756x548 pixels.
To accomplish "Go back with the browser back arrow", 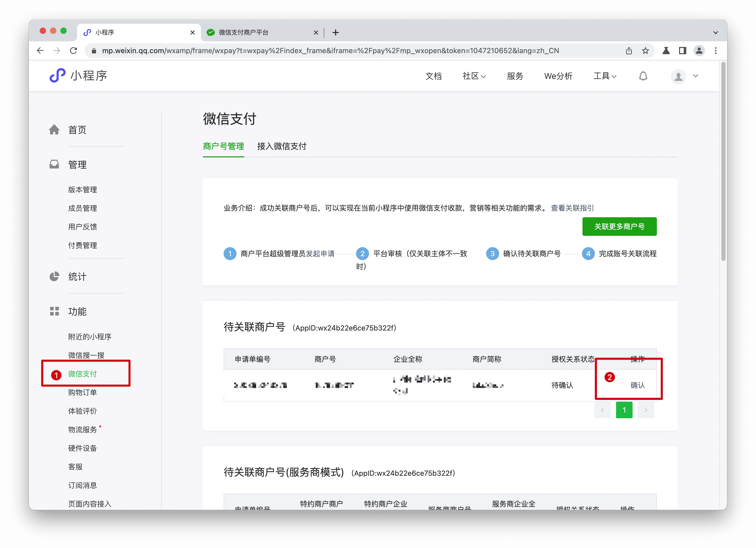I will click(40, 51).
